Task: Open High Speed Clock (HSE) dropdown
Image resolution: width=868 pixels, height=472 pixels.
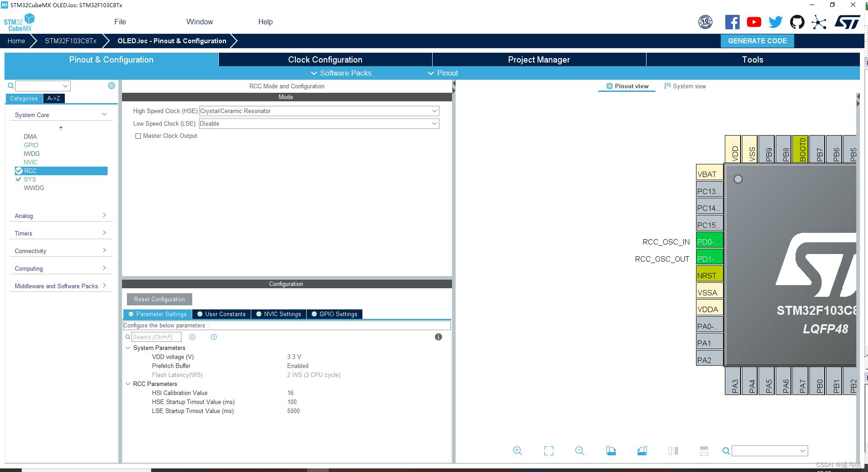Action: point(319,111)
